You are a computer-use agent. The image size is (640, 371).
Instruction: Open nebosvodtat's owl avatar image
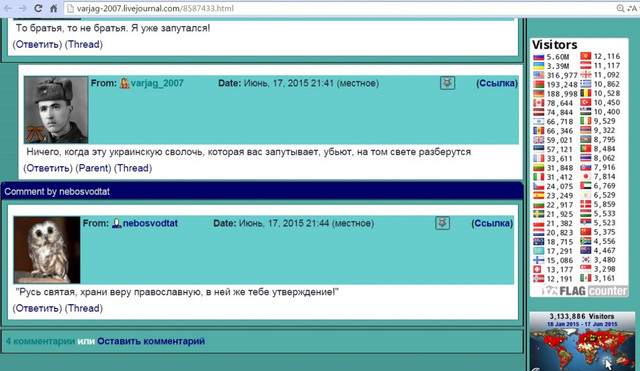47,250
